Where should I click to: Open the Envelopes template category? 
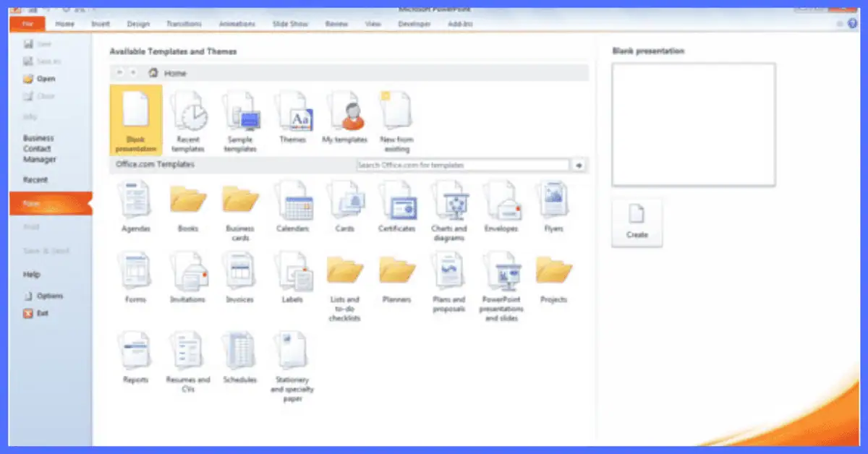(501, 207)
